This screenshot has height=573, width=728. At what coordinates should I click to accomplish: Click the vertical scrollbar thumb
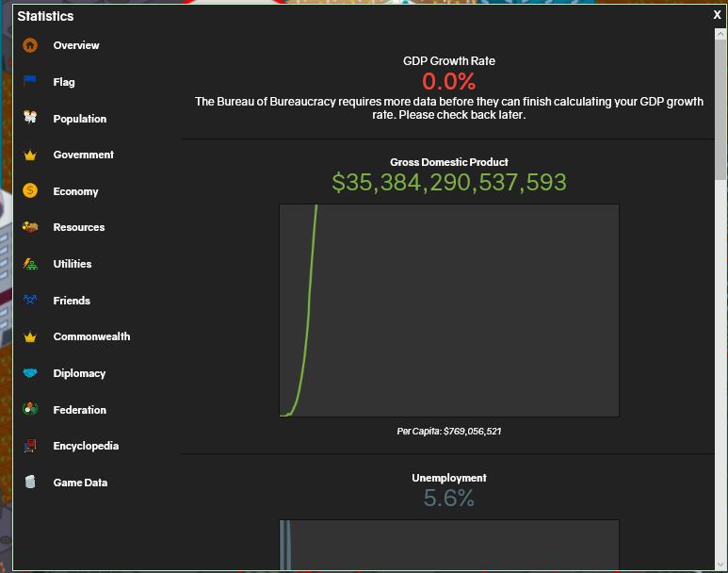[720, 109]
